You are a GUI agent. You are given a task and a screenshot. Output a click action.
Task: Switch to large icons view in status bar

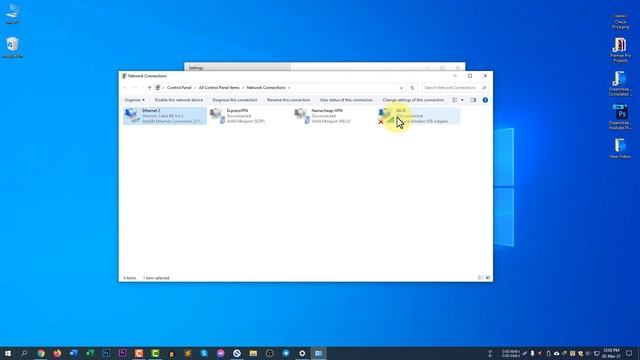(x=488, y=278)
